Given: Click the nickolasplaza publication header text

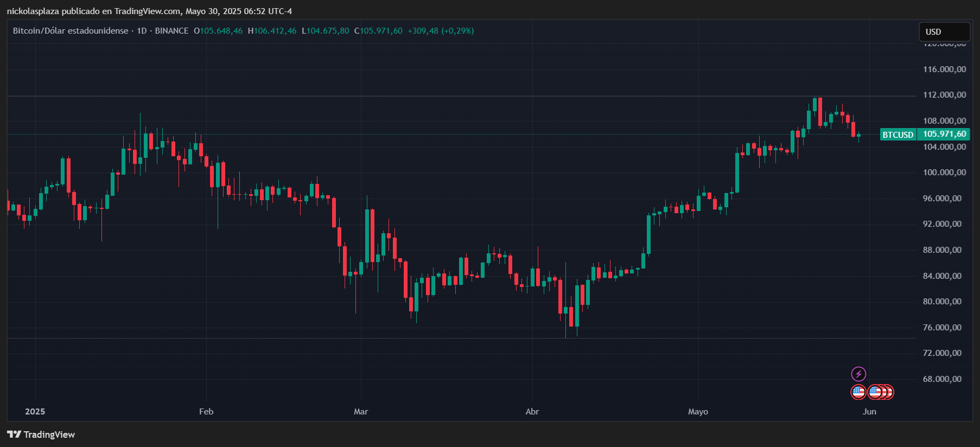Looking at the screenshot, I should [149, 11].
